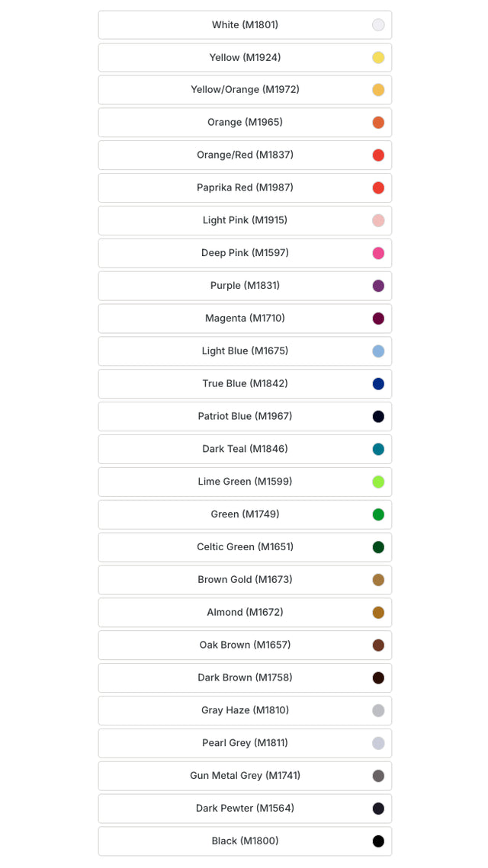Viewport: 488px width, 868px height.
Task: Select Celtic Green (M1651)
Action: [x=245, y=547]
